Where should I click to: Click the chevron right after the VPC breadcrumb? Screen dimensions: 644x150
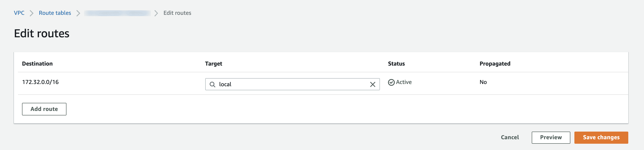(31, 13)
